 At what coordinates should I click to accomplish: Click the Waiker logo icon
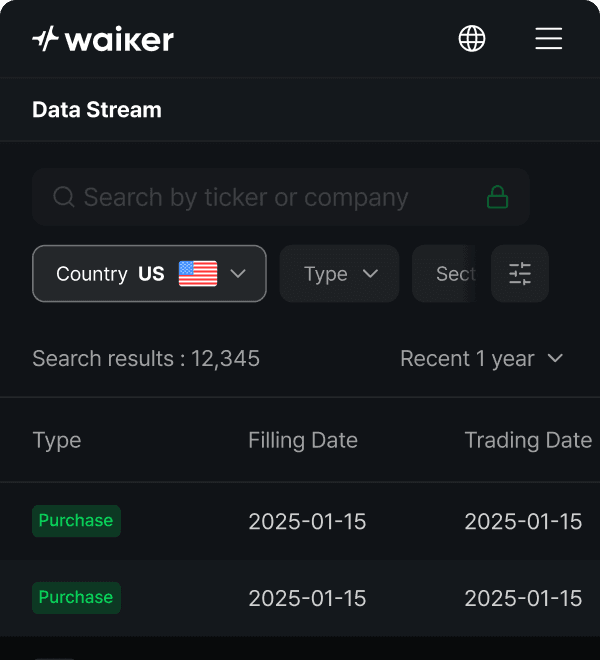coord(46,39)
